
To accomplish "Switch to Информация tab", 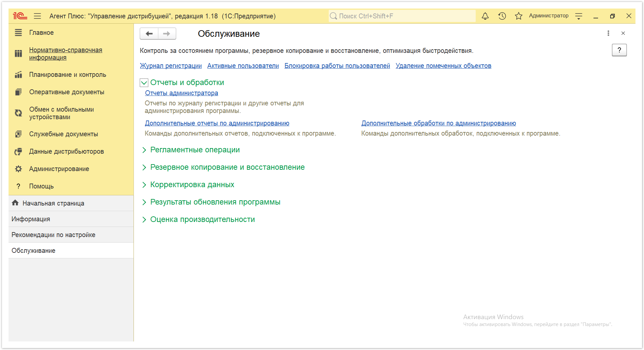I will (71, 219).
